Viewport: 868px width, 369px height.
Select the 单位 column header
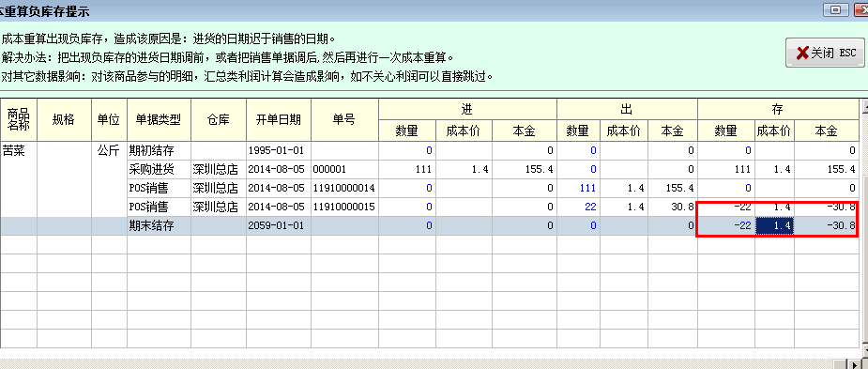click(x=110, y=119)
